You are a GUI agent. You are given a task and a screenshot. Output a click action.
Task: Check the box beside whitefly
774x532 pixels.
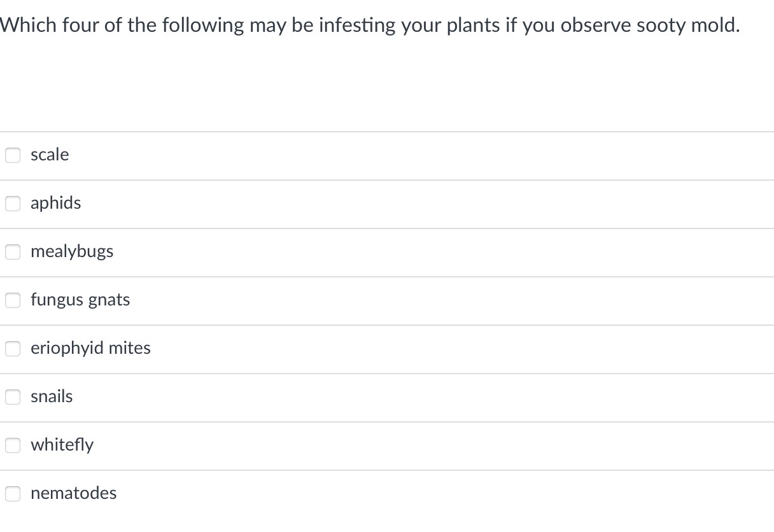(x=13, y=445)
